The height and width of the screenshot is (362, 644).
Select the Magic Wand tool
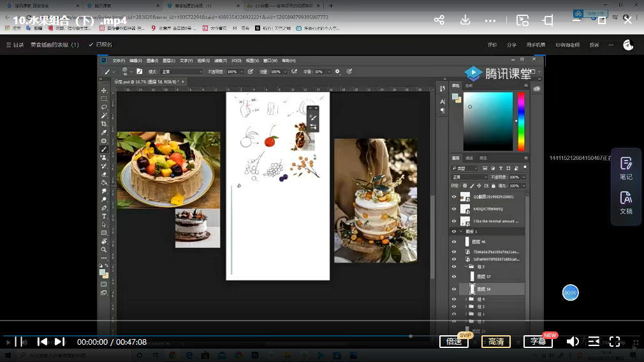(104, 116)
